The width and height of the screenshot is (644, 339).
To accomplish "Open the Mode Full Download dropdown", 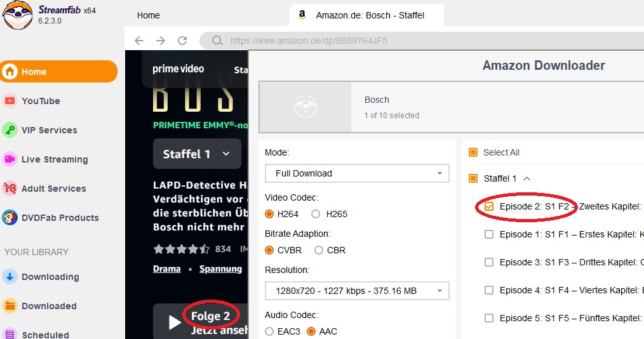I will (x=357, y=173).
